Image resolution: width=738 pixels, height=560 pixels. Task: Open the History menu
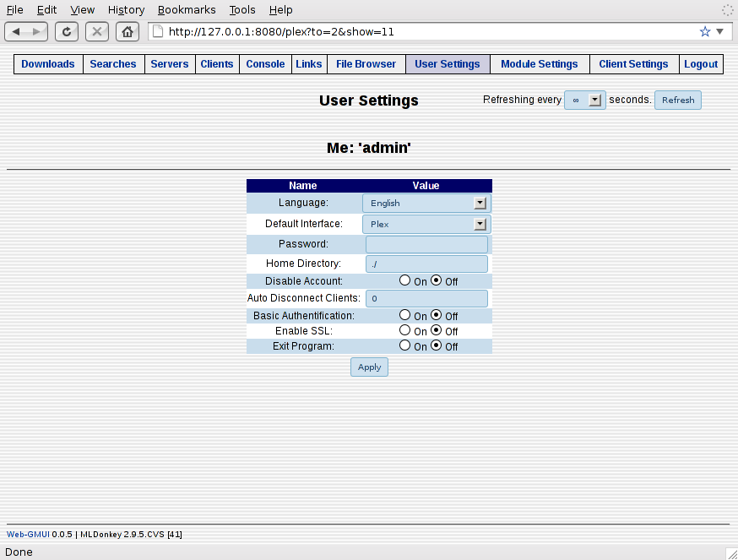tap(126, 10)
